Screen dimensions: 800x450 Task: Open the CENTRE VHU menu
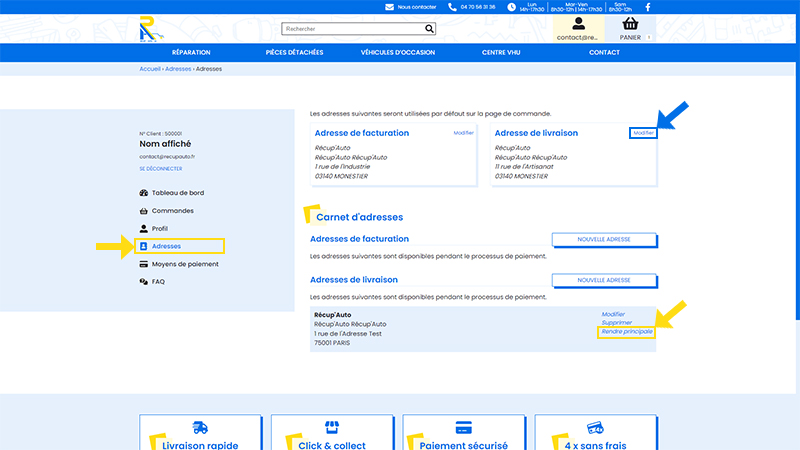pos(501,53)
